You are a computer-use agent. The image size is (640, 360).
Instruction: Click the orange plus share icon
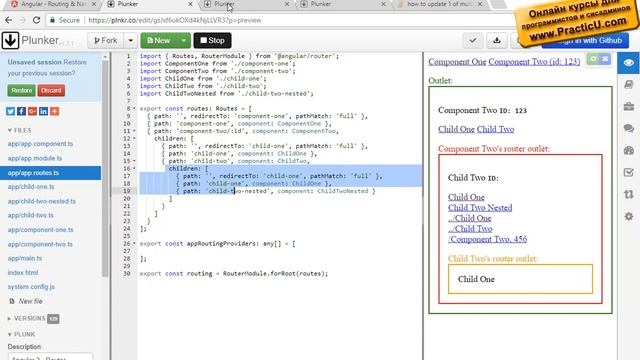(x=54, y=111)
